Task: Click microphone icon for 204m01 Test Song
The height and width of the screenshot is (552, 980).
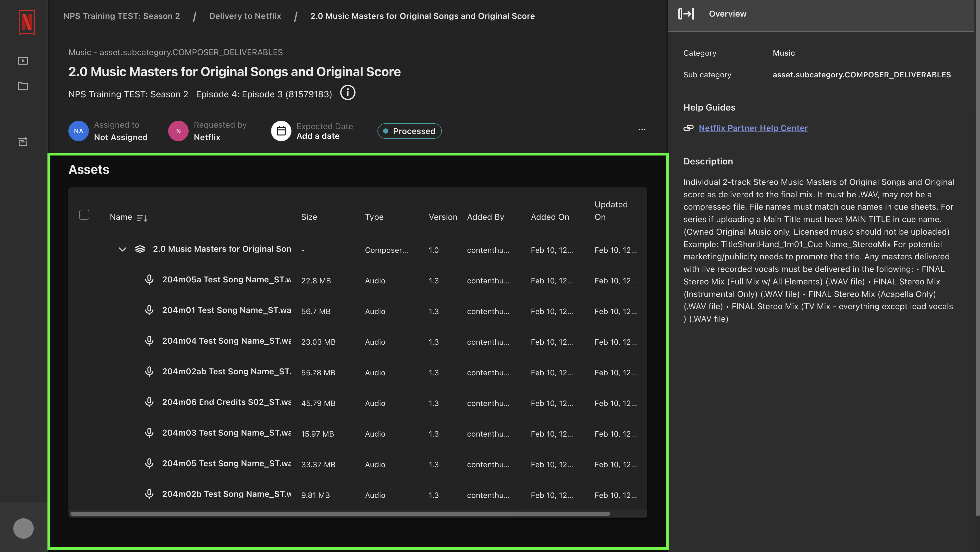Action: click(x=149, y=310)
